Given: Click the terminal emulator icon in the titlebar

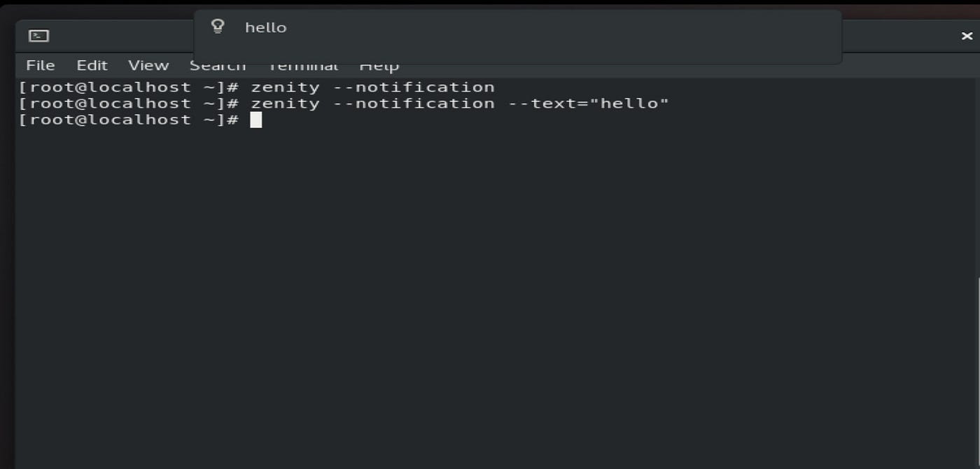Looking at the screenshot, I should (38, 35).
